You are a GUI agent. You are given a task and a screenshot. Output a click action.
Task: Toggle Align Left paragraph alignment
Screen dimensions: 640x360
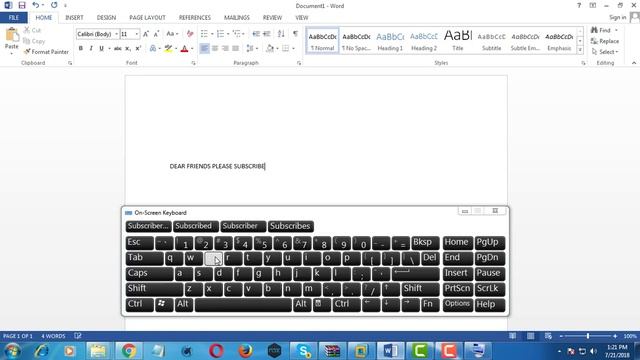tap(204, 49)
